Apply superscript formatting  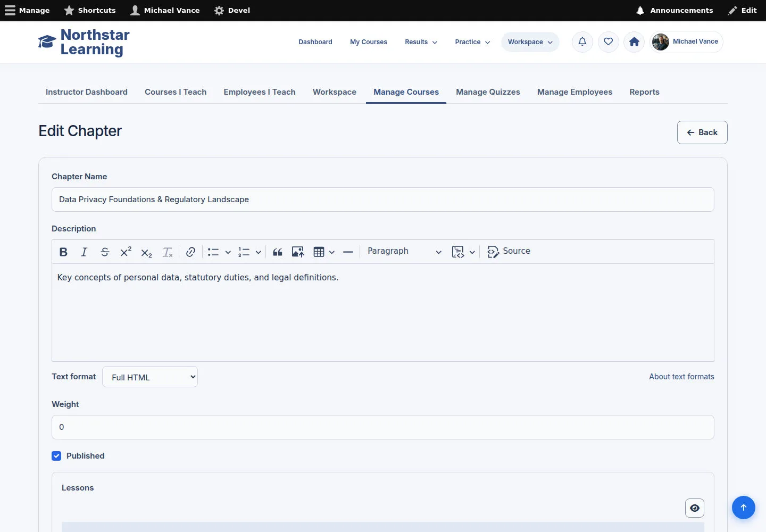(x=126, y=252)
